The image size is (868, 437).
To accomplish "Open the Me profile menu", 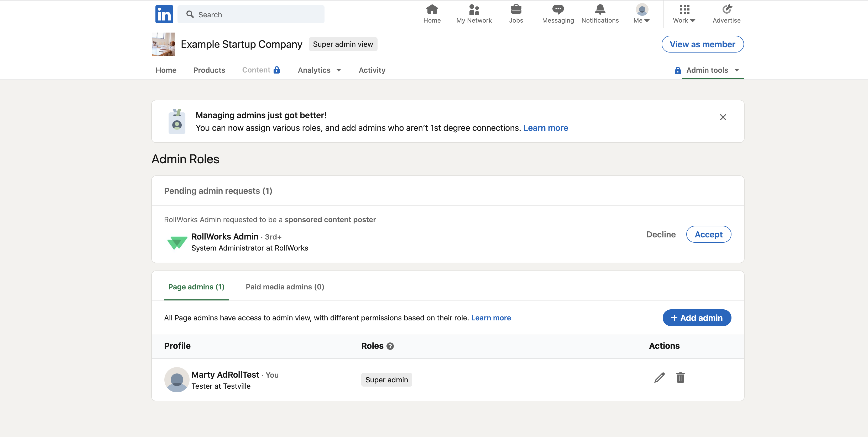I will [642, 14].
